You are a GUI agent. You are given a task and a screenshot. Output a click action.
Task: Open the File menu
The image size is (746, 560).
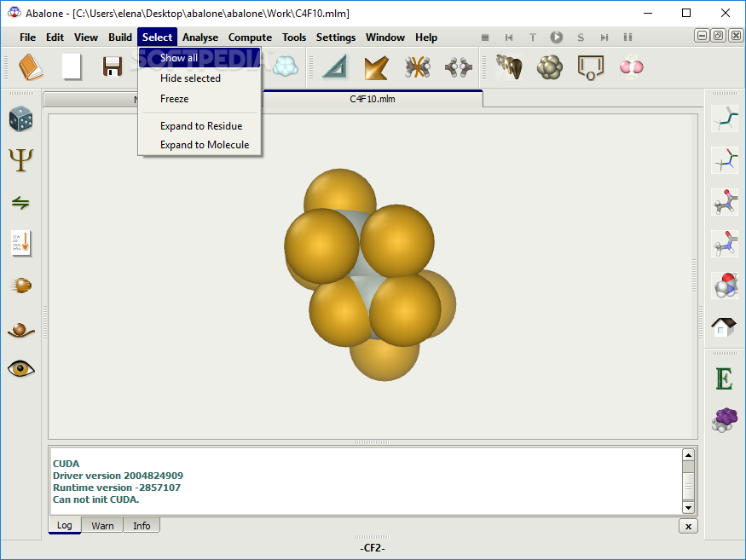[x=27, y=38]
